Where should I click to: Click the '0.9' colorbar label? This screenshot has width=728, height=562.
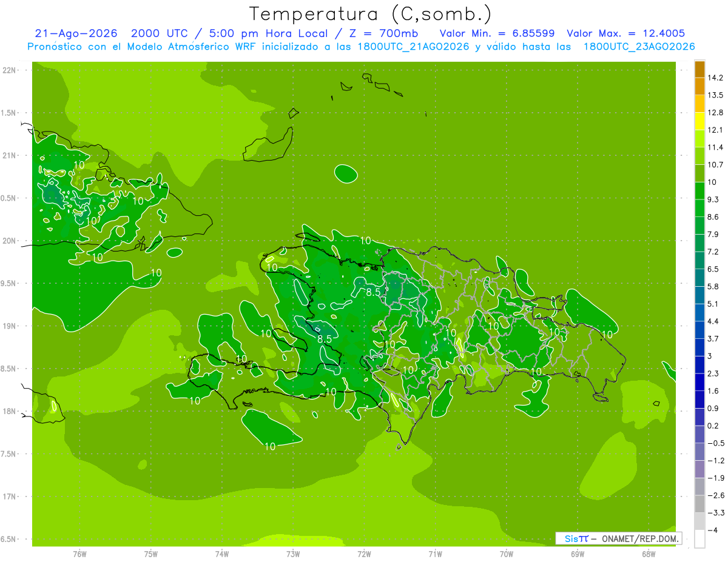pos(713,409)
